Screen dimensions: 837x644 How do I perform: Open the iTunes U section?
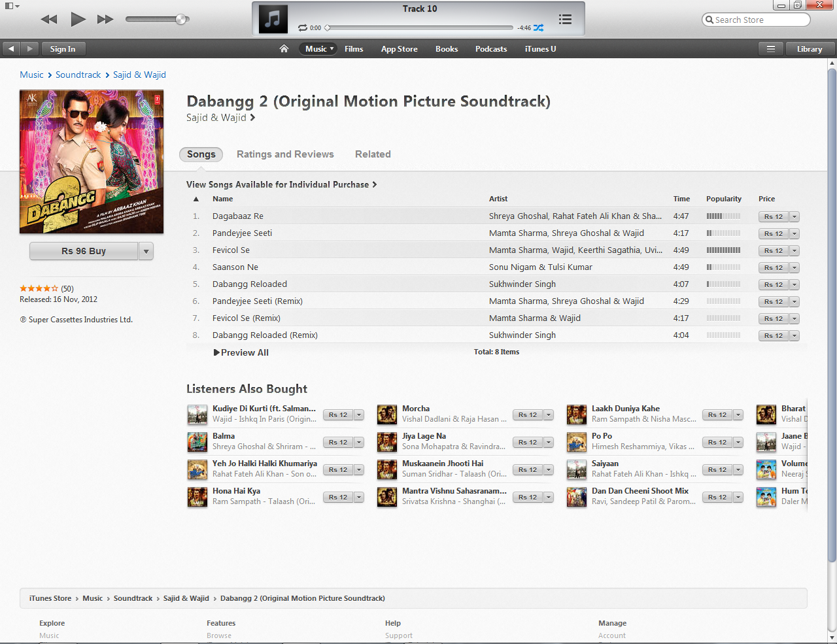pos(540,49)
